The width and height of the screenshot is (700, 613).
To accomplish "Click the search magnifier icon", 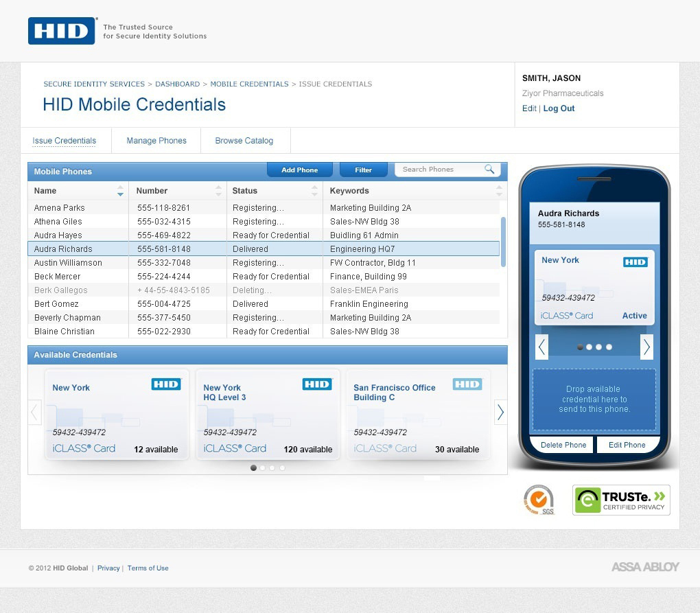I will (489, 169).
